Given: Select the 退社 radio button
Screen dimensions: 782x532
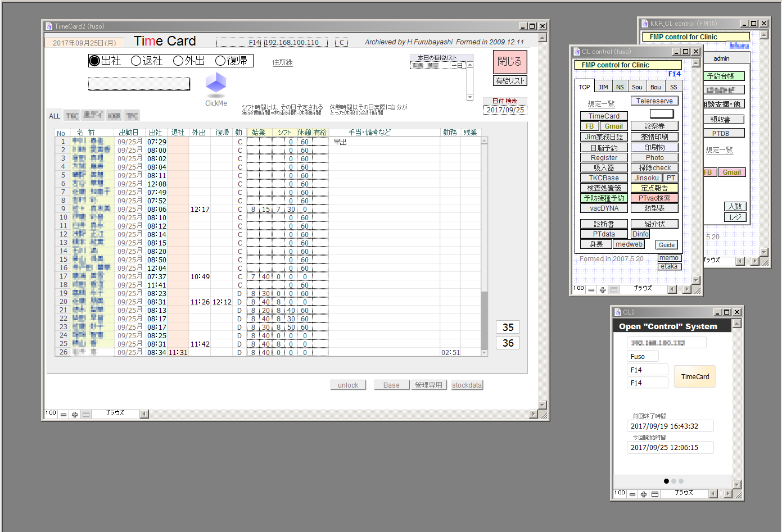Looking at the screenshot, I should (136, 61).
